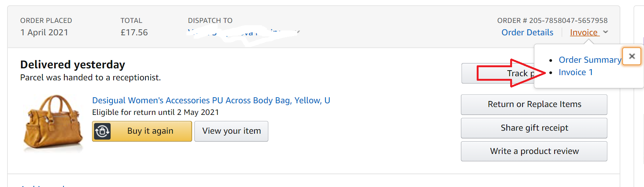Click the £17.56 order total
Screen dimensions: 644x187
pyautogui.click(x=134, y=33)
